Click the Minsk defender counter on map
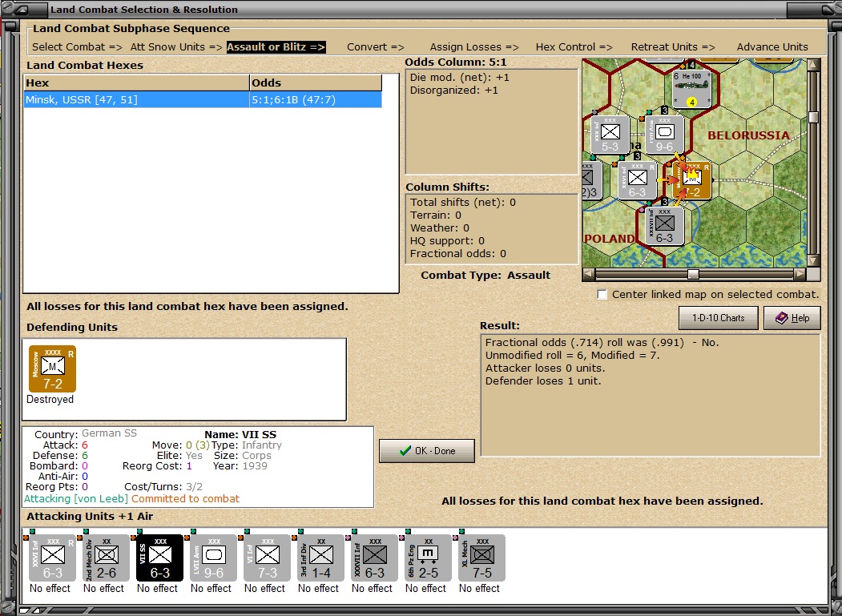Image resolution: width=842 pixels, height=616 pixels. coord(692,180)
